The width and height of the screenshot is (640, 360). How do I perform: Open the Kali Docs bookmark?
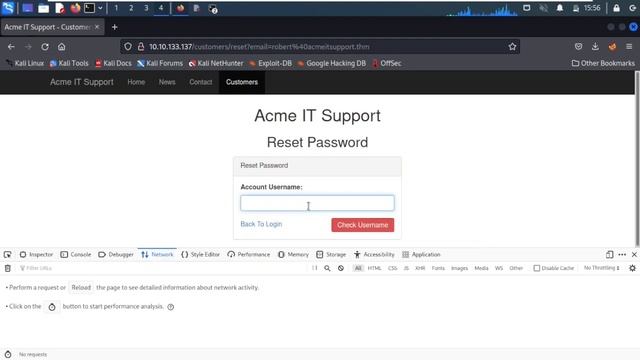[x=113, y=63]
